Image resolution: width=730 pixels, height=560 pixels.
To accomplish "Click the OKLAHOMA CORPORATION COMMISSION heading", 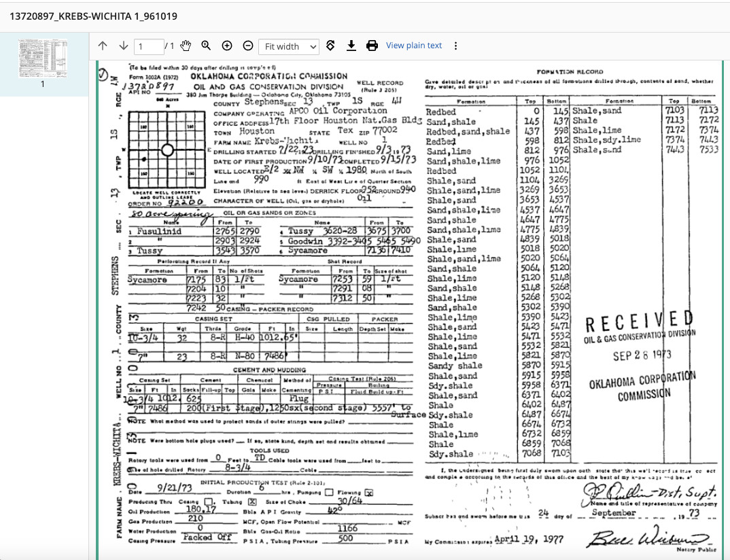I will coord(268,76).
